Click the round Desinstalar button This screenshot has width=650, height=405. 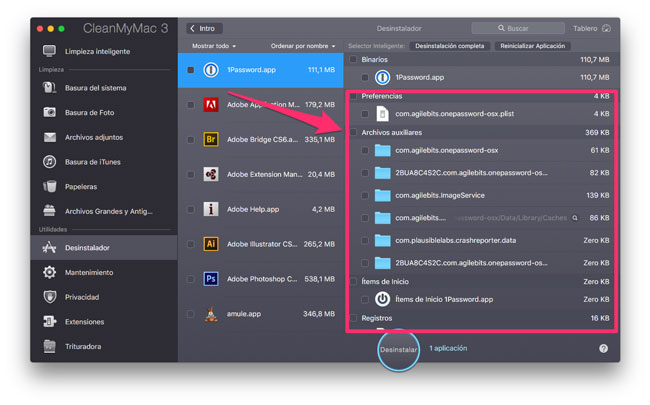point(398,350)
